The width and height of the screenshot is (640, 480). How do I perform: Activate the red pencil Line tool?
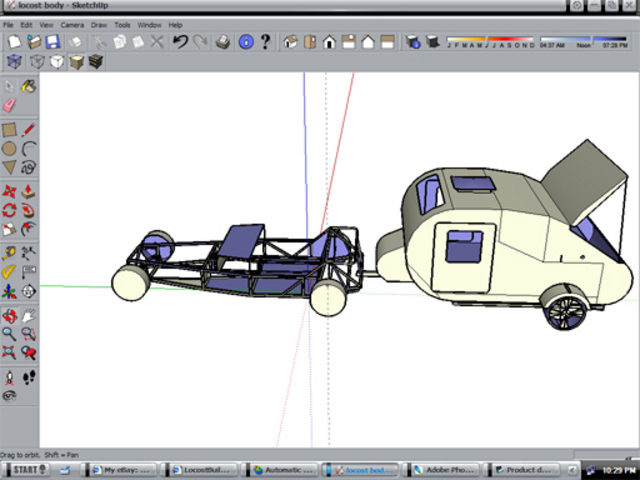28,130
